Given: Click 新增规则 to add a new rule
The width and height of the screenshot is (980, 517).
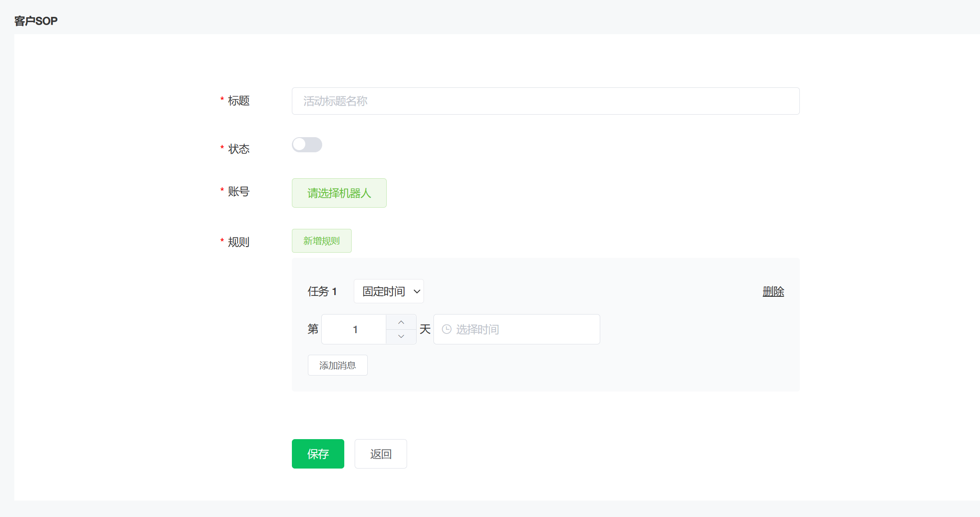Looking at the screenshot, I should coord(321,241).
